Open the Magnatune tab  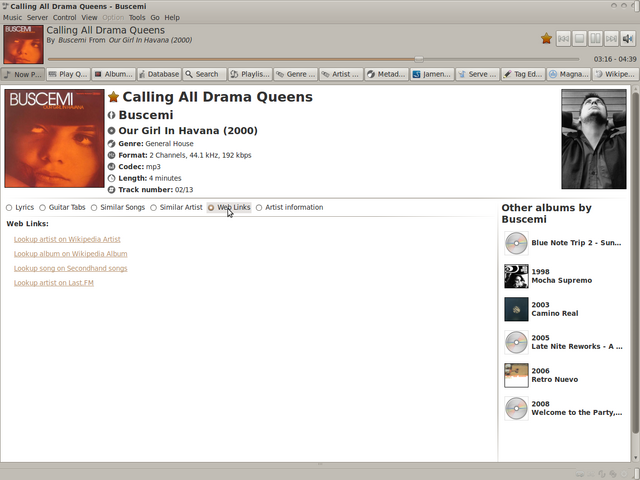[569, 74]
